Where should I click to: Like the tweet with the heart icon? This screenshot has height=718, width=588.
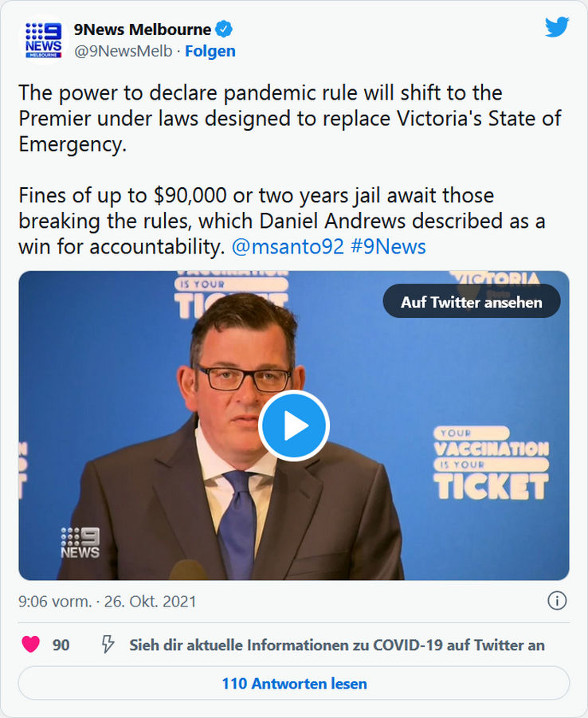coord(31,644)
